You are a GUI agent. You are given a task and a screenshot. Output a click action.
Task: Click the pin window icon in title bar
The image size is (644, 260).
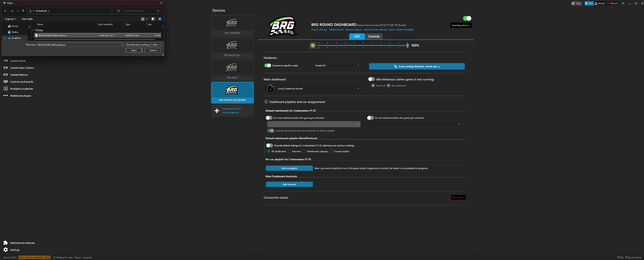623,3
